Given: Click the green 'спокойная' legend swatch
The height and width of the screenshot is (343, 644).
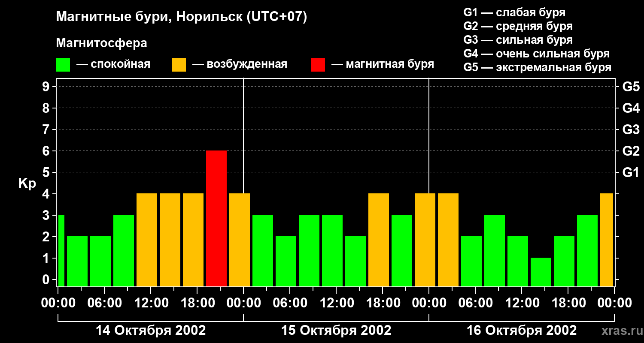Looking at the screenshot, I should coord(63,65).
